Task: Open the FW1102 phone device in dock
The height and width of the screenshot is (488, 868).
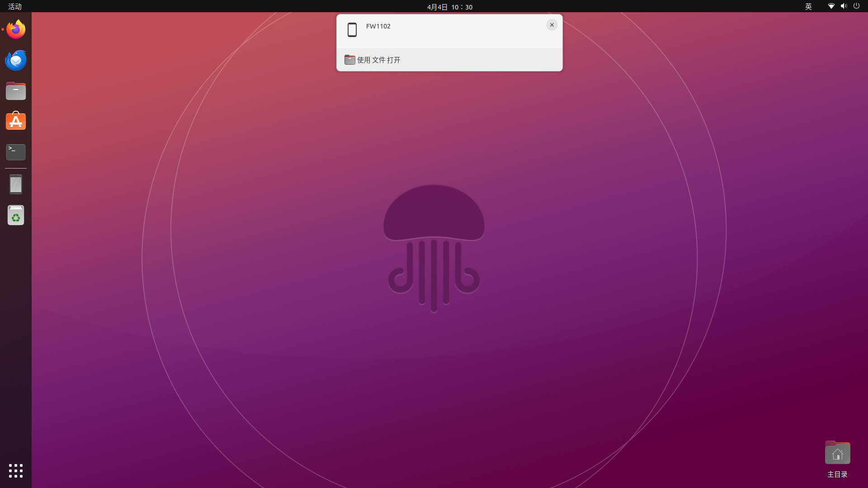Action: click(16, 184)
